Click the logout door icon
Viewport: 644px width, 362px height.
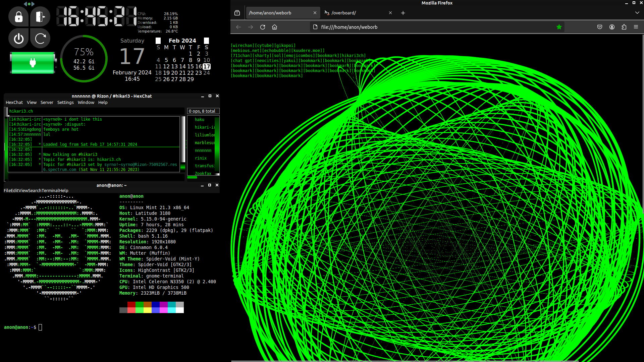40,17
